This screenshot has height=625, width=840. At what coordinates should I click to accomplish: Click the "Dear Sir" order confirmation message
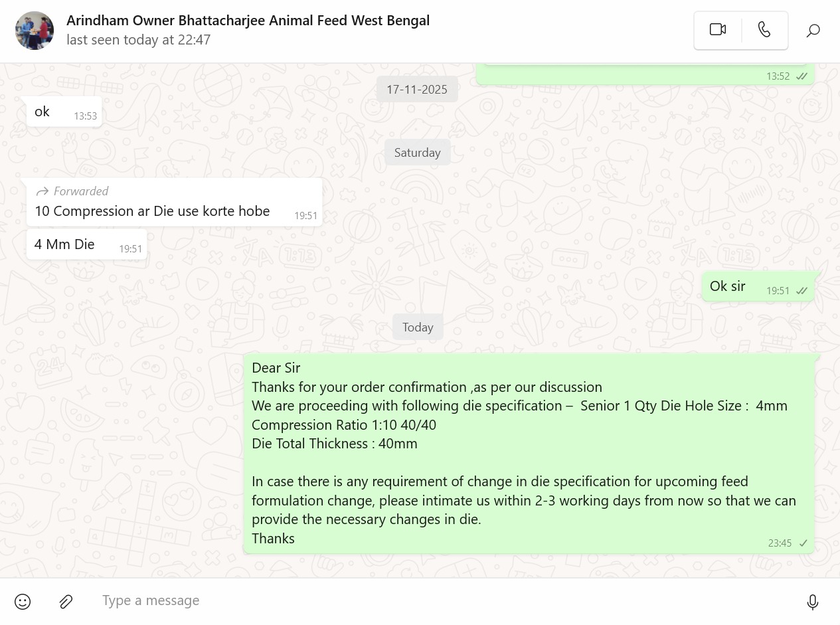tap(529, 453)
